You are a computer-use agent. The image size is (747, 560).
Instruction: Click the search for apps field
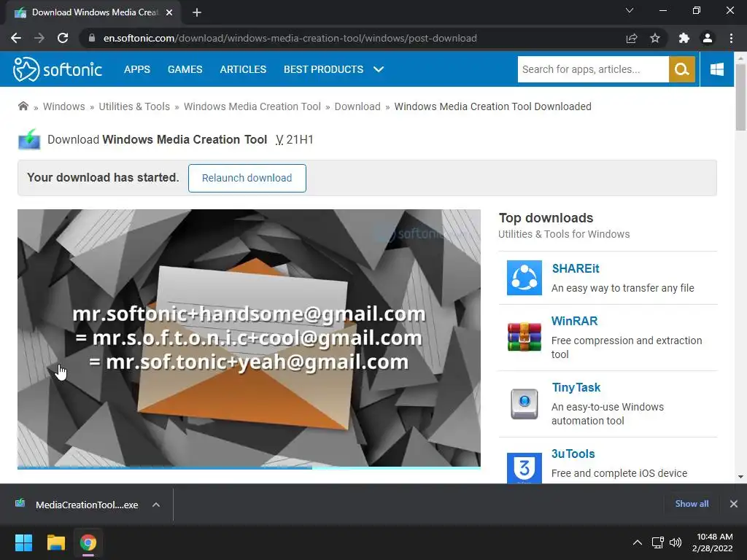tap(593, 69)
